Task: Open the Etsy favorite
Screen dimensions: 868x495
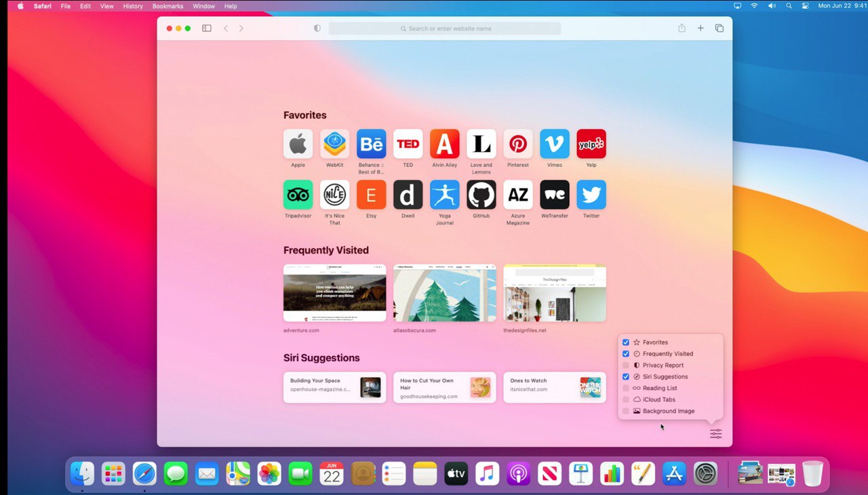Action: click(x=371, y=195)
